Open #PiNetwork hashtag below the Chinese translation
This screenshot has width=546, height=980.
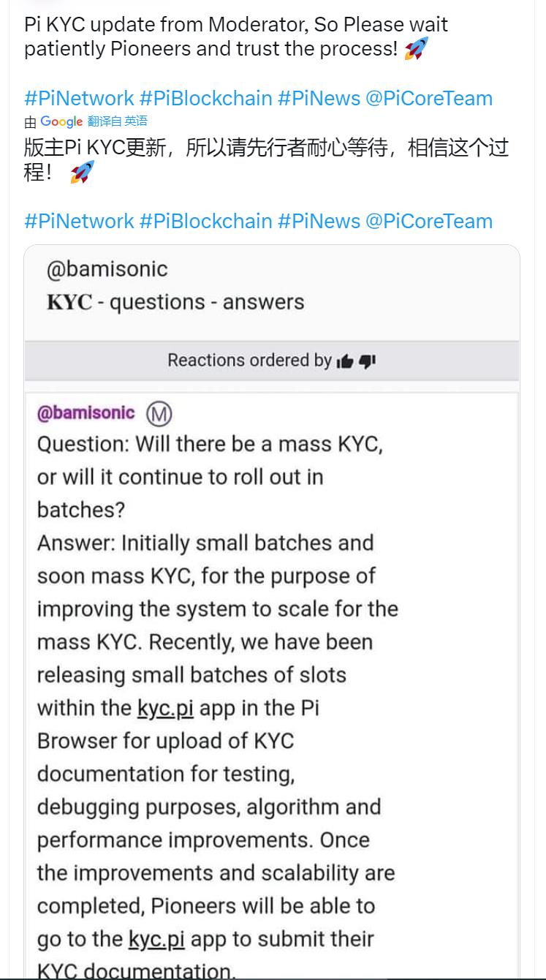[79, 221]
